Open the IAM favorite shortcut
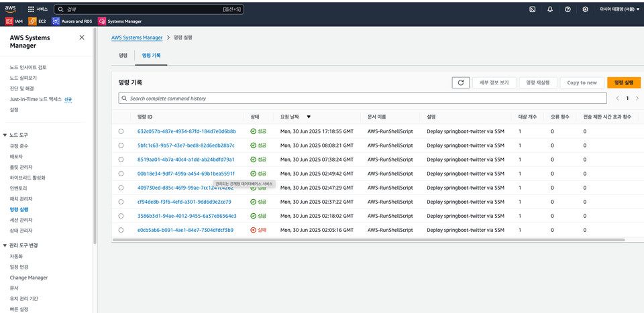This screenshot has height=313, width=644. (14, 21)
